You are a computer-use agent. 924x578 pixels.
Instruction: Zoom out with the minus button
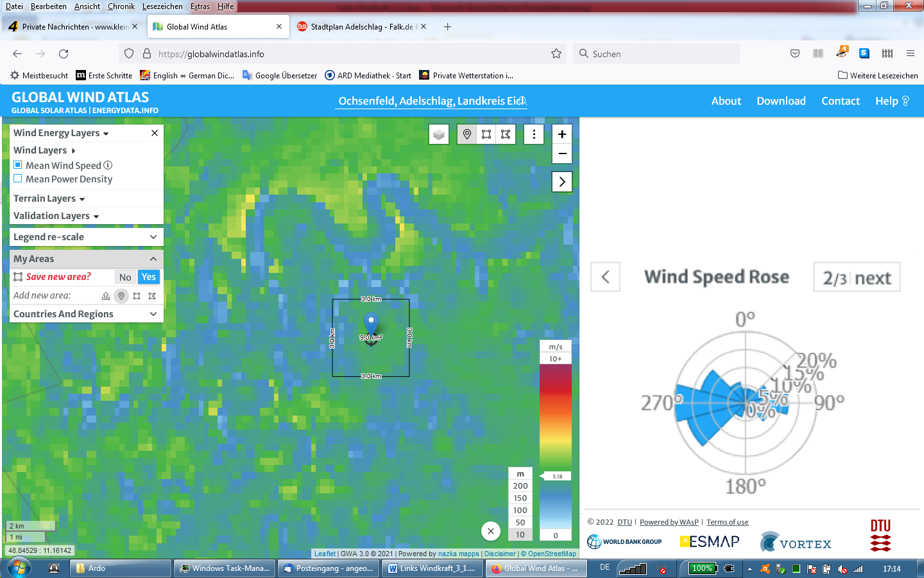pos(562,153)
